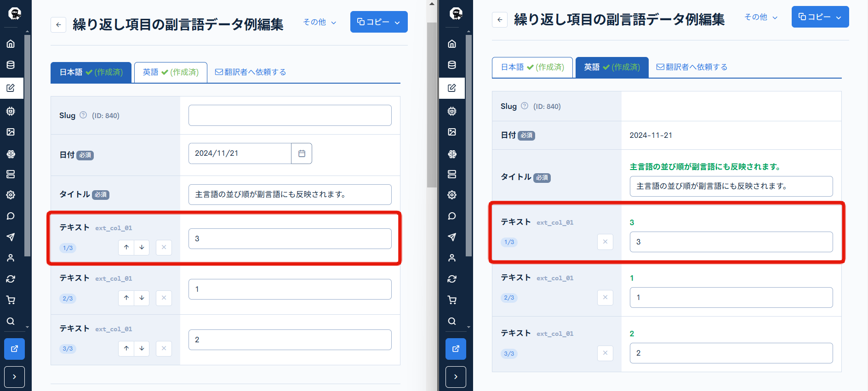Click the Slug help question icon in left window
868x391 pixels.
[83, 115]
